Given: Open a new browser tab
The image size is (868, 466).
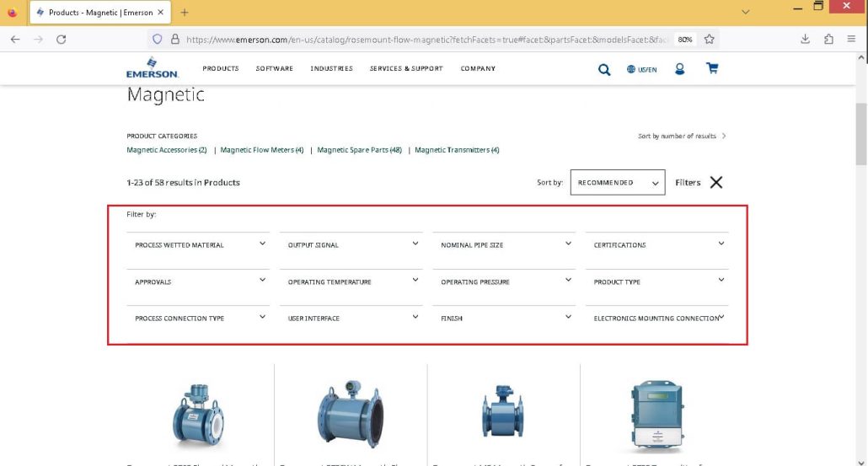Looking at the screenshot, I should coord(185,12).
